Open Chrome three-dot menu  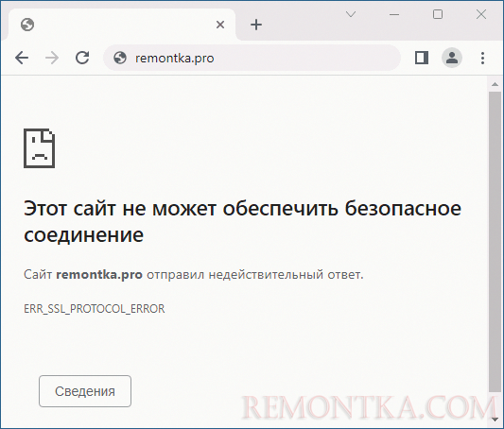pyautogui.click(x=482, y=58)
